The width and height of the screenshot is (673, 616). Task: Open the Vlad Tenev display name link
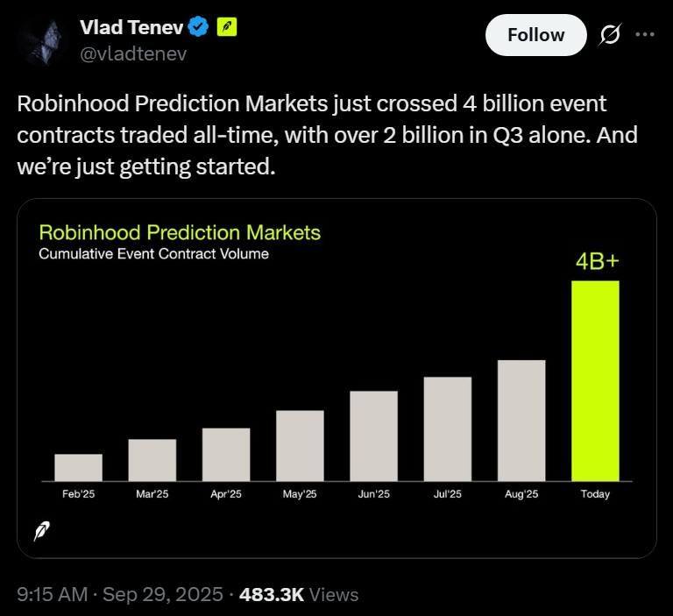click(131, 27)
